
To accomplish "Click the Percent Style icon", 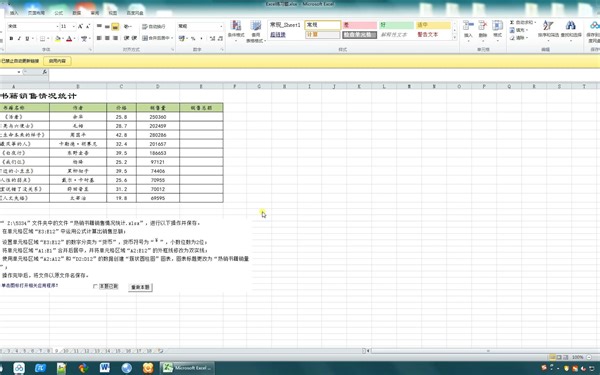I will [193, 38].
